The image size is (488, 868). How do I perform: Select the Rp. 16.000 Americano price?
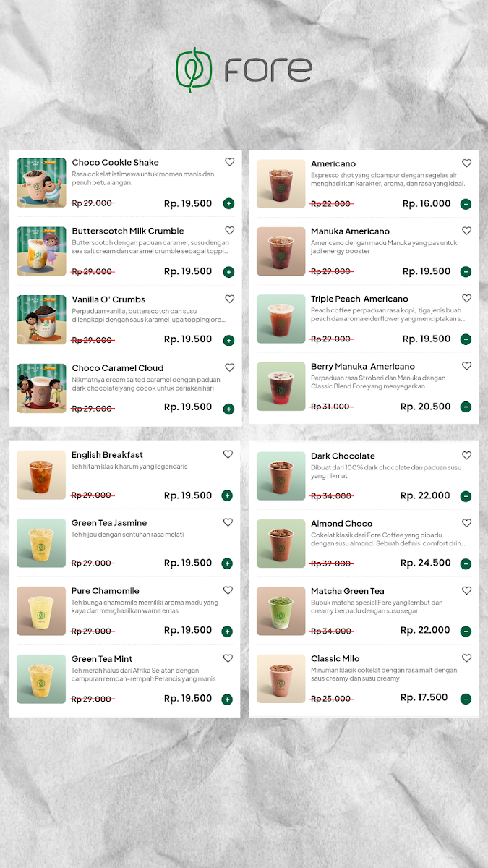pos(426,204)
